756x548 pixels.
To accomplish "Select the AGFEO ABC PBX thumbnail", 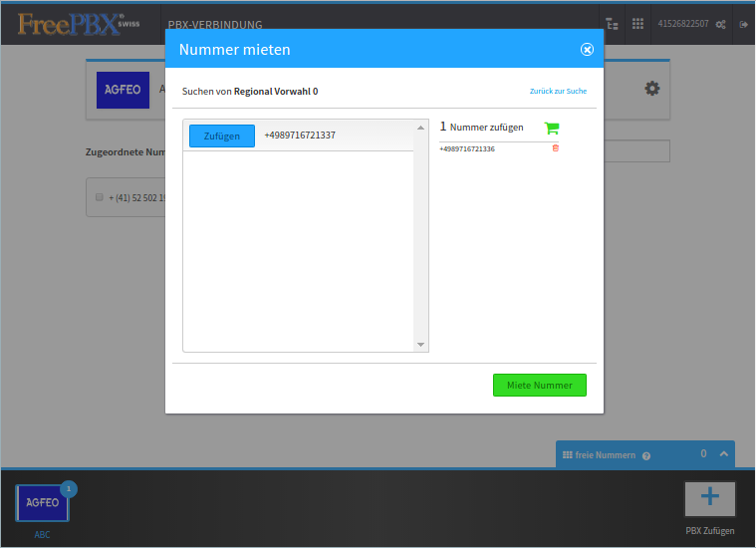I will pyautogui.click(x=42, y=504).
